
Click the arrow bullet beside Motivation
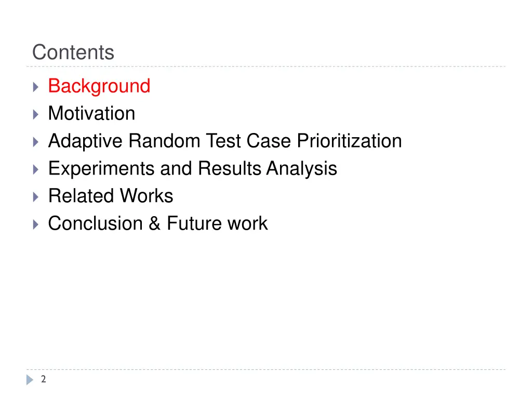point(36,114)
